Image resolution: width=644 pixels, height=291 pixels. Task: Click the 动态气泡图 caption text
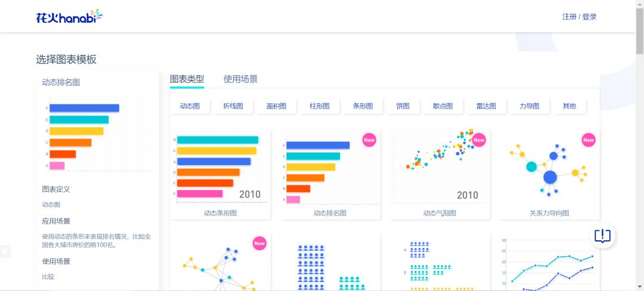coord(439,213)
